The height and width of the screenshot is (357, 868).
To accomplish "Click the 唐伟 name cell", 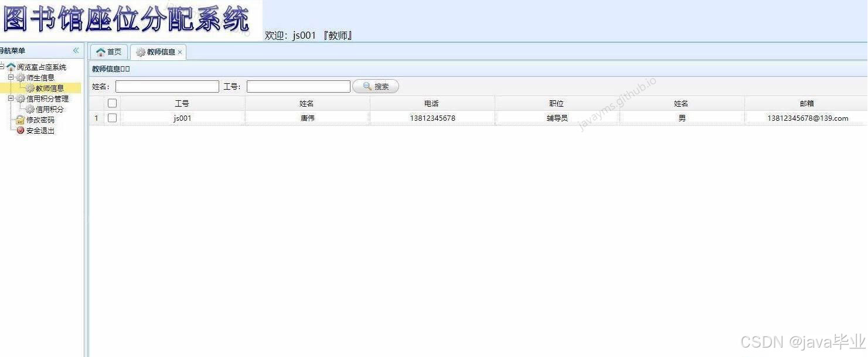I will point(307,118).
